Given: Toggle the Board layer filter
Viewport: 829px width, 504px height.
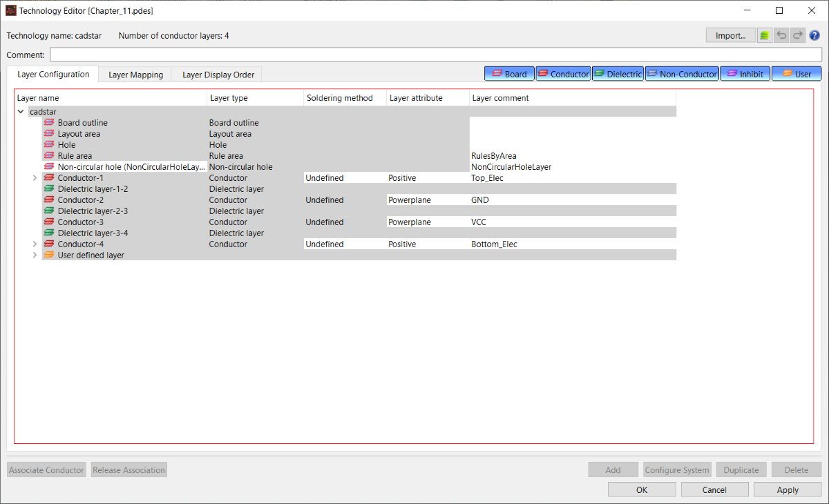Looking at the screenshot, I should 509,74.
